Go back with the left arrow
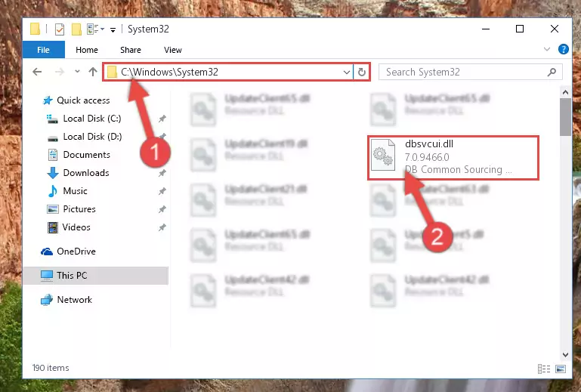This screenshot has width=581, height=392. (x=37, y=72)
